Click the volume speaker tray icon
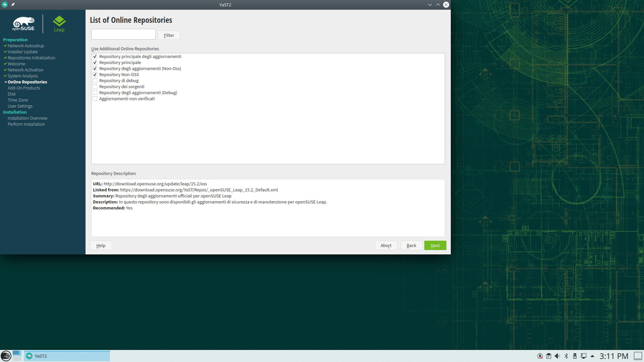Image resolution: width=644 pixels, height=362 pixels. [x=557, y=356]
